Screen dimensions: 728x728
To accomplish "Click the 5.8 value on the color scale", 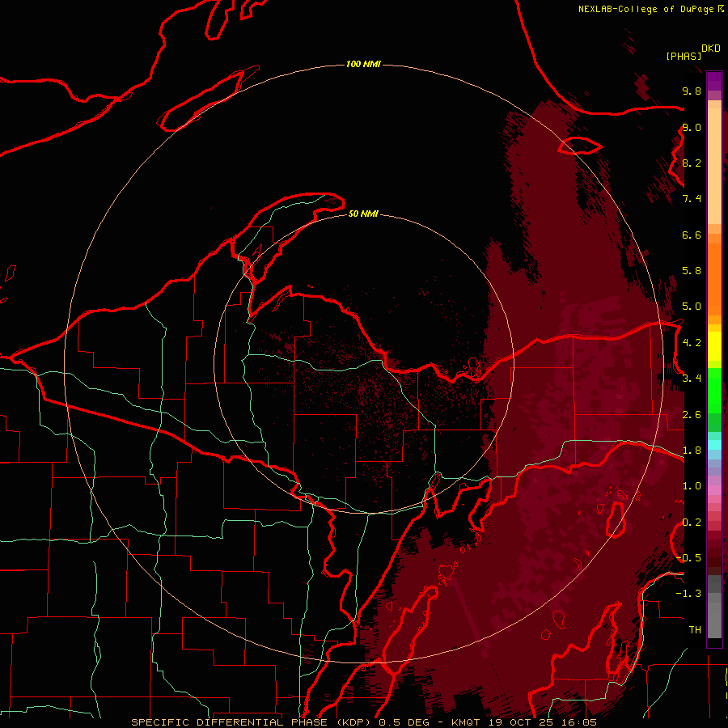I will point(692,271).
